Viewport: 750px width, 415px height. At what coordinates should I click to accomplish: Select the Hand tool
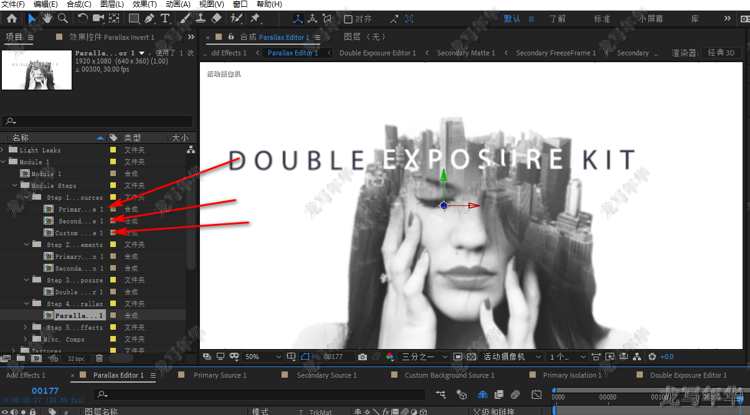pyautogui.click(x=47, y=19)
